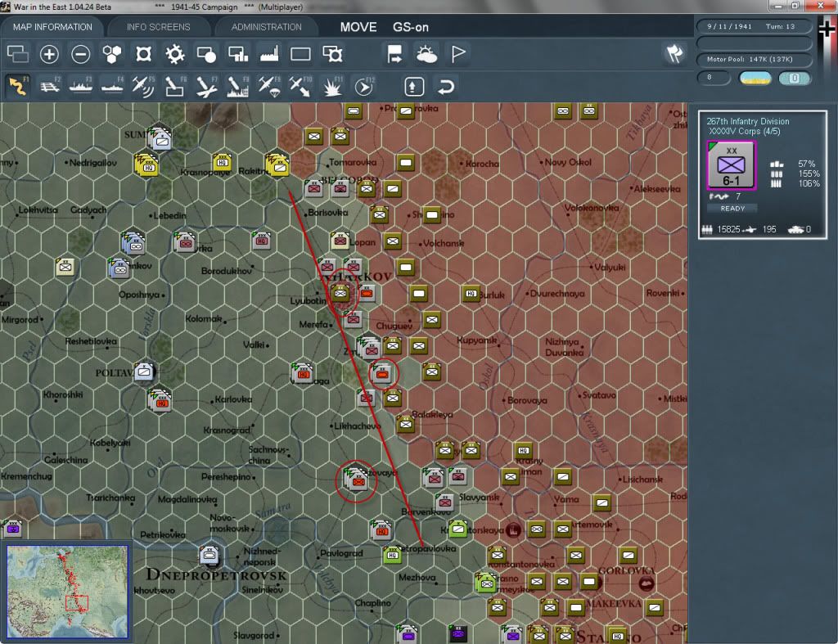The width and height of the screenshot is (838, 644).
Task: Select Naval transport F3 ship icon
Action: tap(81, 87)
